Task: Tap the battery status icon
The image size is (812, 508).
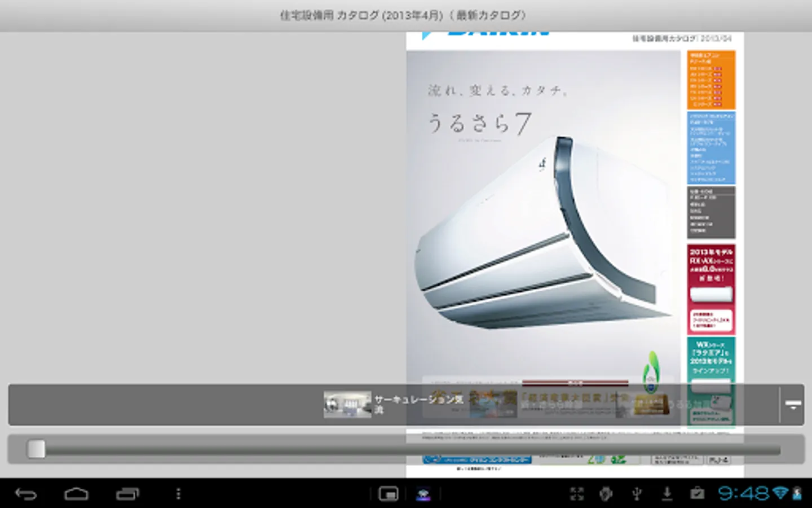Action: pos(797,493)
